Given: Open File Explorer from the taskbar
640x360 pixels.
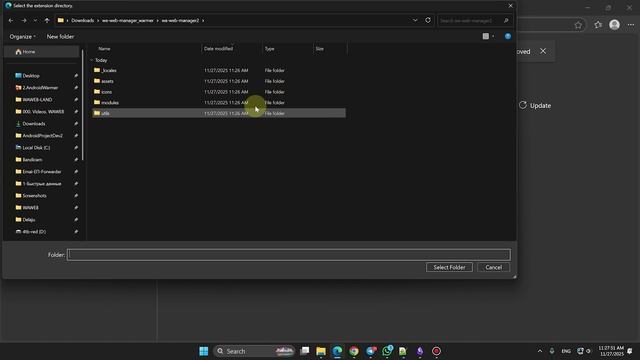Looking at the screenshot, I should click(321, 351).
